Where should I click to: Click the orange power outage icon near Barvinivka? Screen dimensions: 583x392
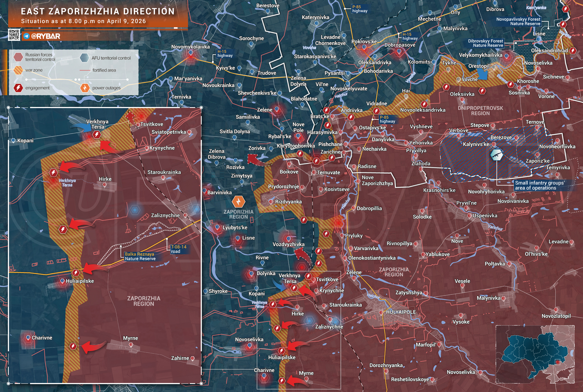tap(238, 201)
